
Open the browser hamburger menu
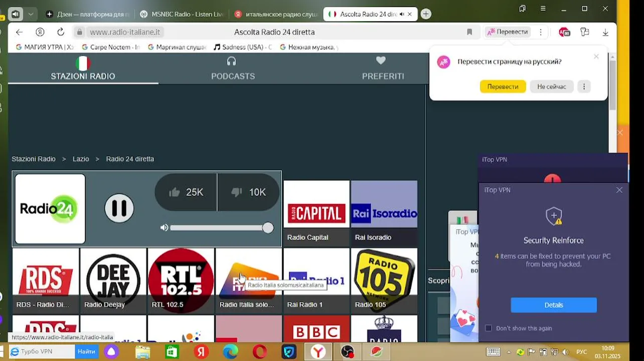point(543,9)
